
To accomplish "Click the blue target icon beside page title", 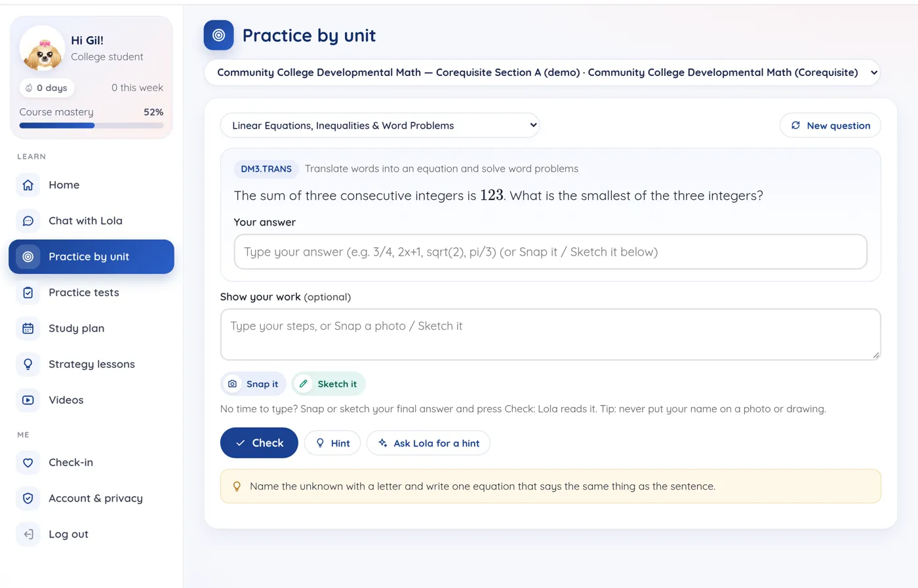I will click(219, 35).
